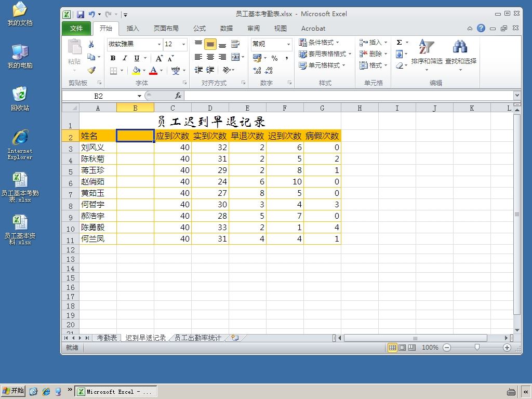This screenshot has height=399, width=532.
Task: Open the 考勤表 sheet tab
Action: [x=107, y=338]
